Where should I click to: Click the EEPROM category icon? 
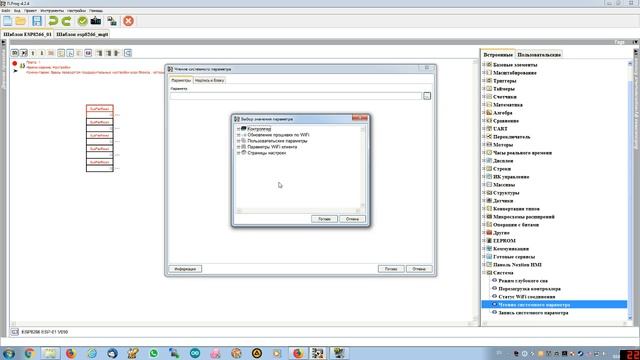[489, 240]
